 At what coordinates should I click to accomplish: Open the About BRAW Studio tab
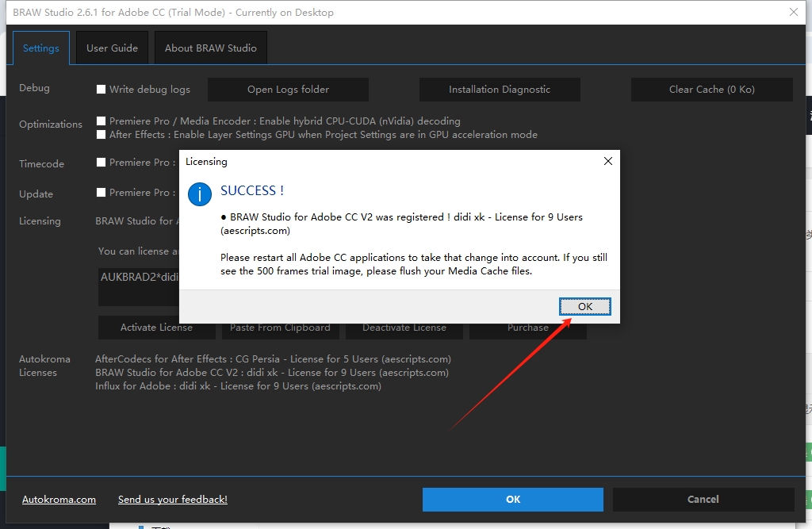(x=211, y=48)
